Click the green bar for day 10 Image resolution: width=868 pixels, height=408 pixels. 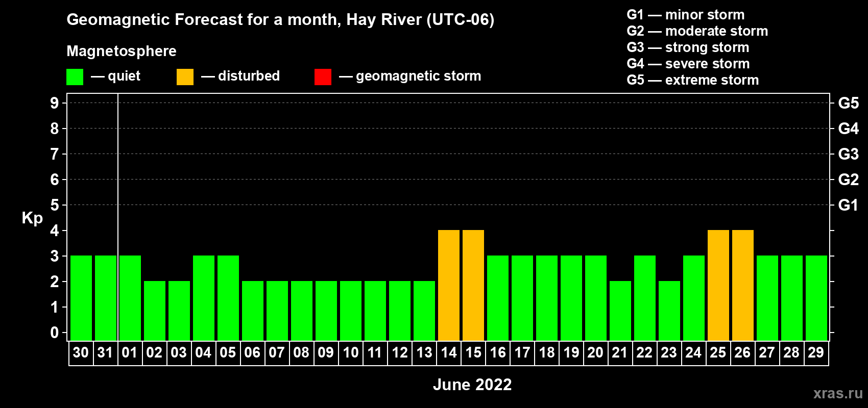[351, 311]
